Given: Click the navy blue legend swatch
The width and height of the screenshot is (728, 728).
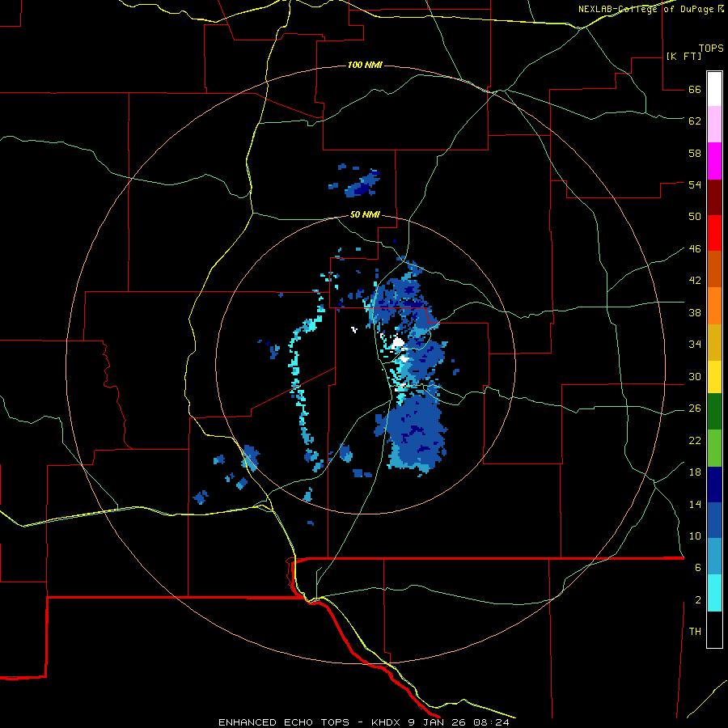Looking at the screenshot, I should point(714,485).
